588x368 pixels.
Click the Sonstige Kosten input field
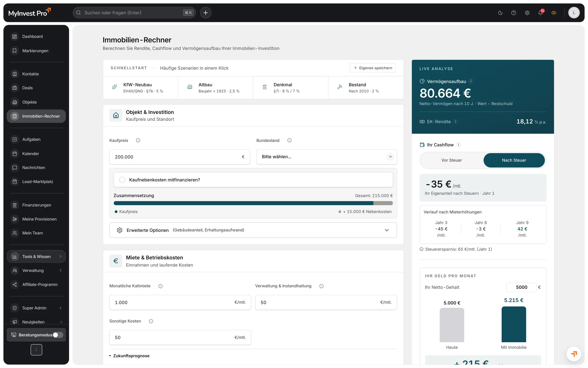point(180,337)
